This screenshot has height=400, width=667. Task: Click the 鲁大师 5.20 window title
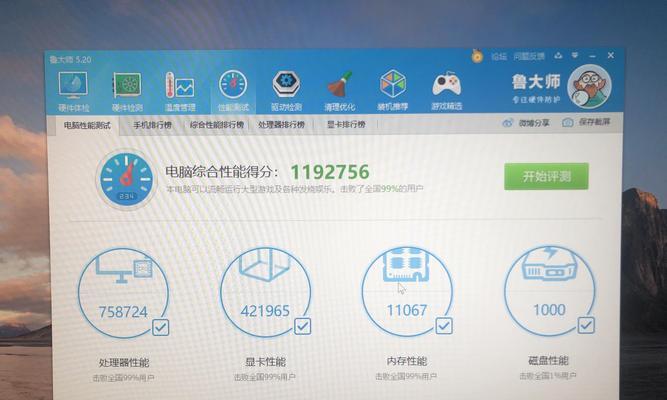click(x=70, y=60)
